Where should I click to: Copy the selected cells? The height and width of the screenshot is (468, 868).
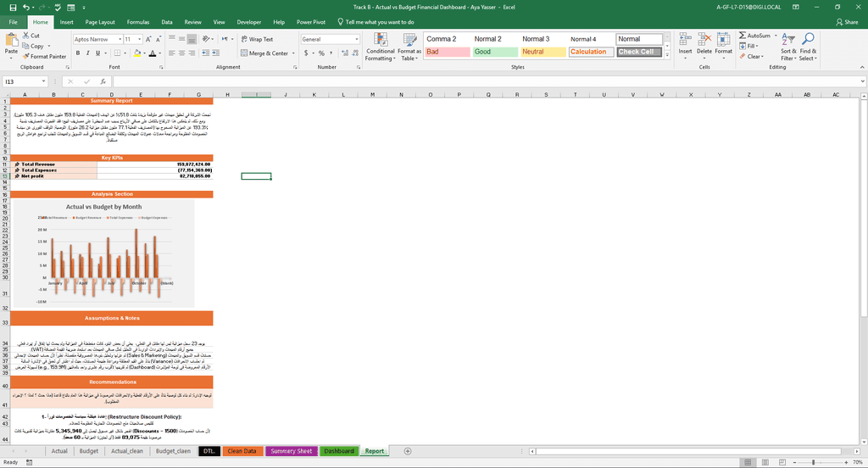[33, 46]
